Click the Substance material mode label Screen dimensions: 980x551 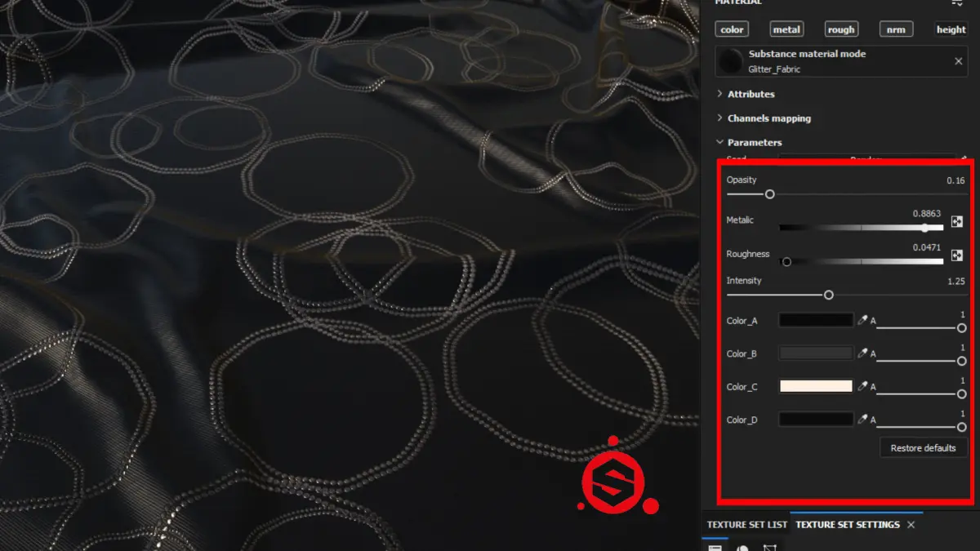point(807,54)
